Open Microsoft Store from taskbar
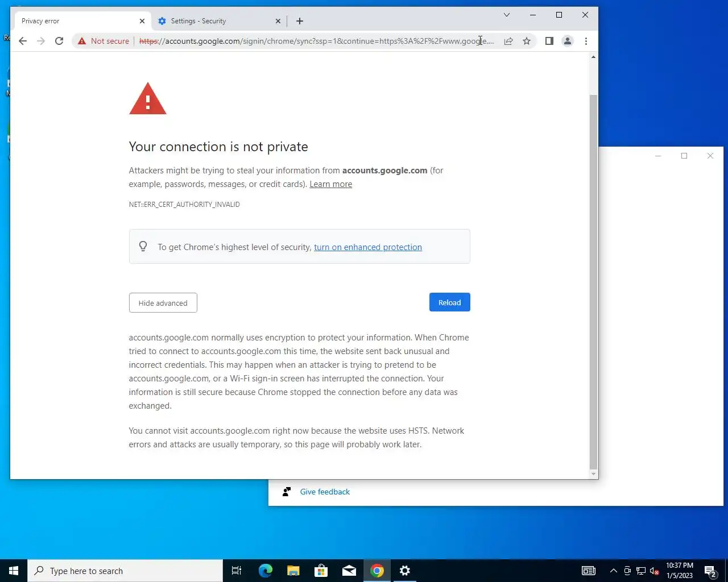Image resolution: width=728 pixels, height=582 pixels. tap(321, 571)
